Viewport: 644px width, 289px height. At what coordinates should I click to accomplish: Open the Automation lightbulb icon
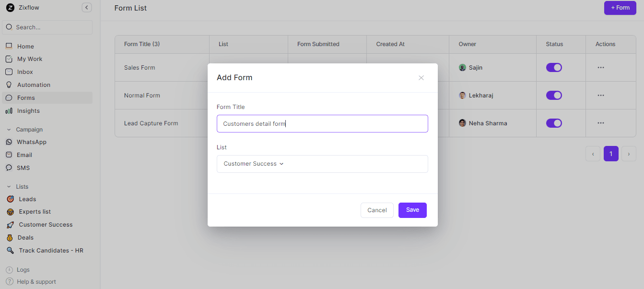pos(9,85)
